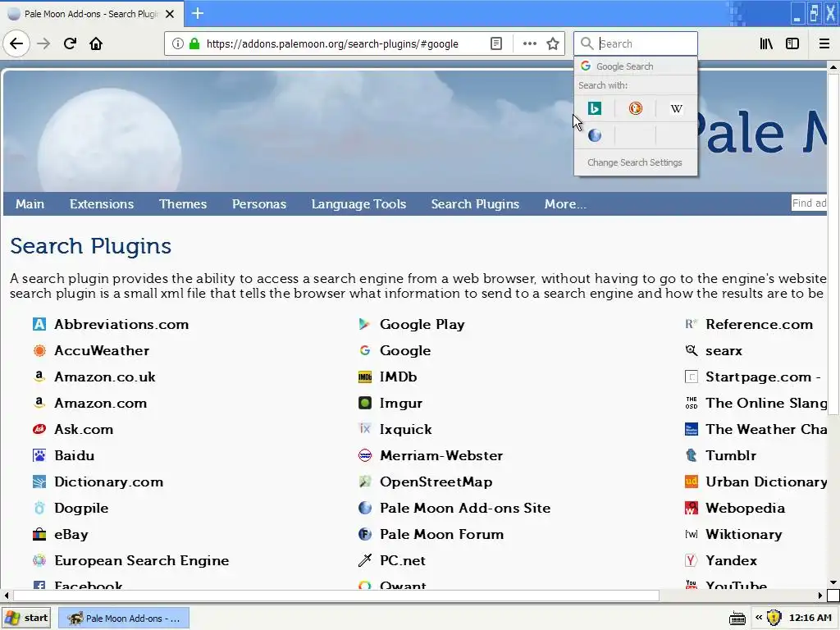
Task: Install the Ixquick search plugin
Action: (406, 429)
